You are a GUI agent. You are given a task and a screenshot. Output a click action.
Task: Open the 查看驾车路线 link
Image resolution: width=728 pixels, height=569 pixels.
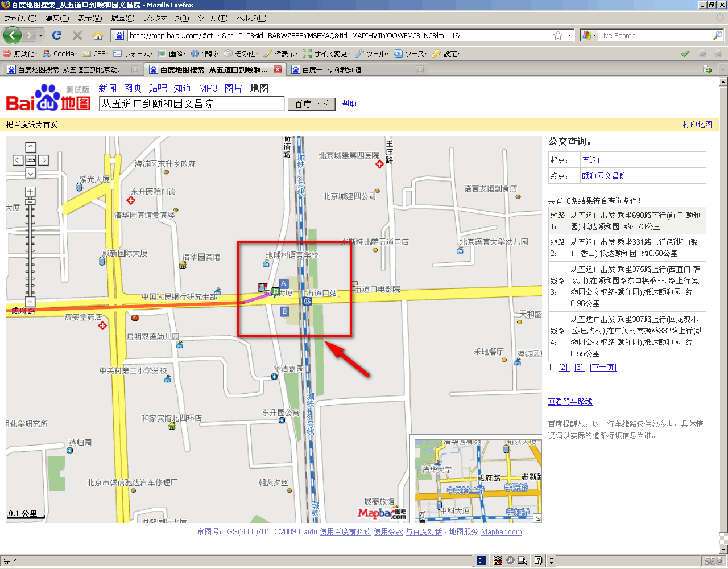(x=570, y=401)
